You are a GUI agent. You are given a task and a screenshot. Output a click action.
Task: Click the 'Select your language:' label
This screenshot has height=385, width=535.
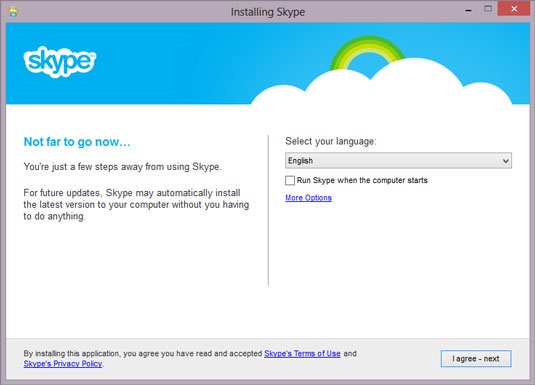[331, 141]
